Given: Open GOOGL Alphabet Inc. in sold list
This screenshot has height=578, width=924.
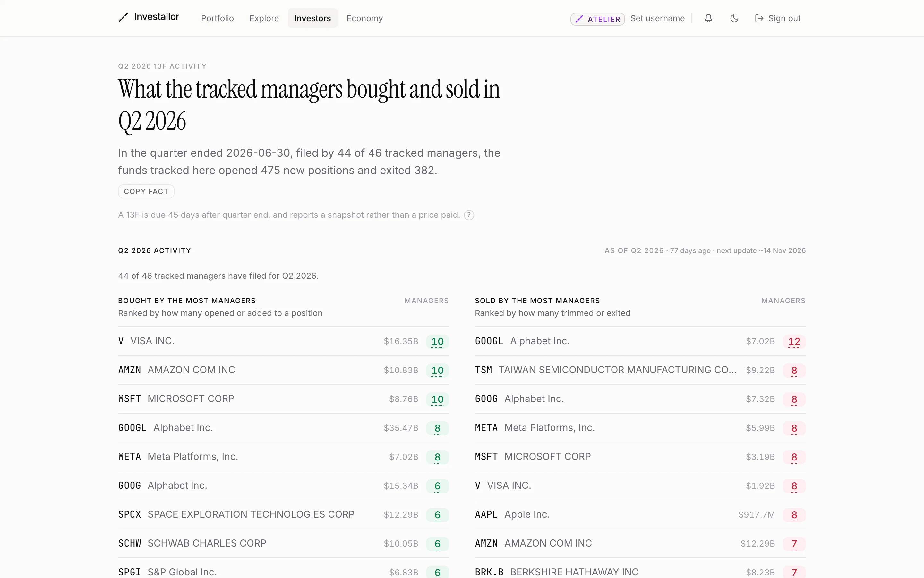Looking at the screenshot, I should click(x=640, y=341).
